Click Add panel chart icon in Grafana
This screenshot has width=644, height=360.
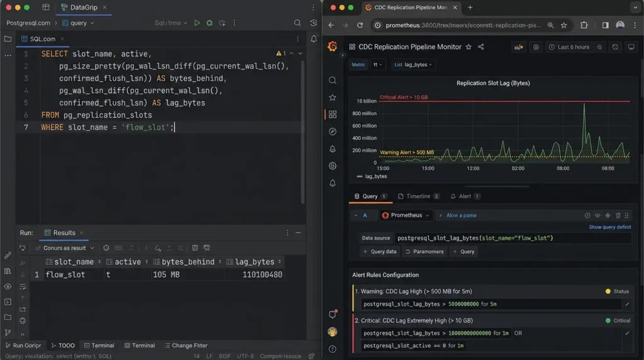519,47
